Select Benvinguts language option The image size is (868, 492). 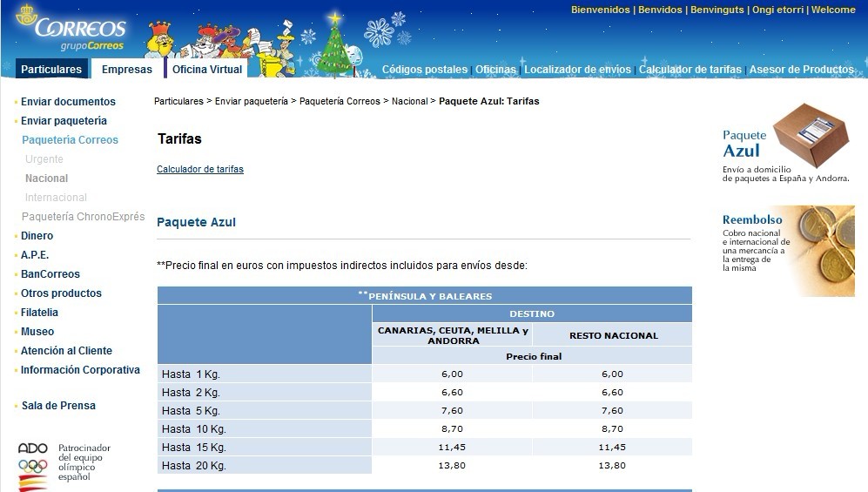coord(717,10)
